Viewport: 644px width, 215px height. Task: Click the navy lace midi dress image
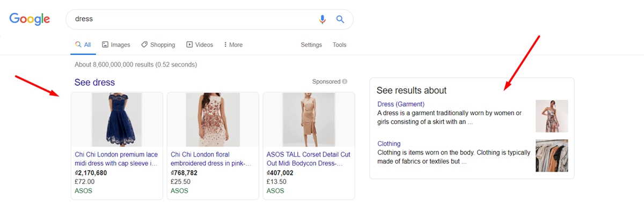tap(117, 120)
